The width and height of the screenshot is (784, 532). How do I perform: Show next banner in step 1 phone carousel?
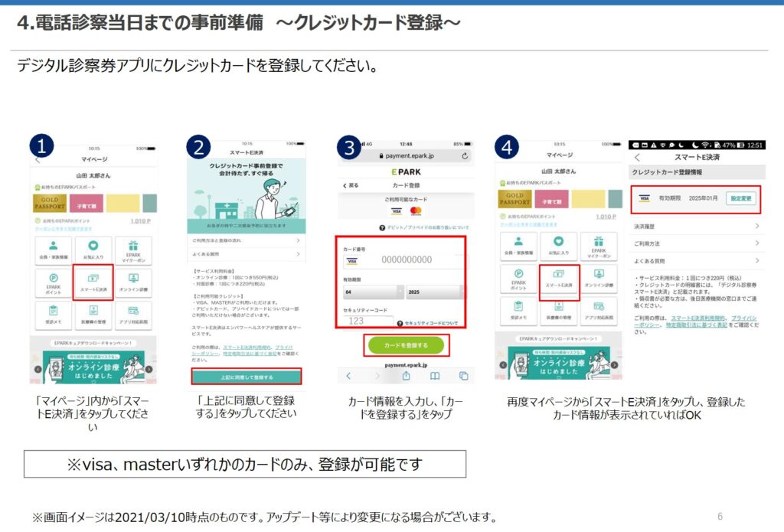point(149,369)
